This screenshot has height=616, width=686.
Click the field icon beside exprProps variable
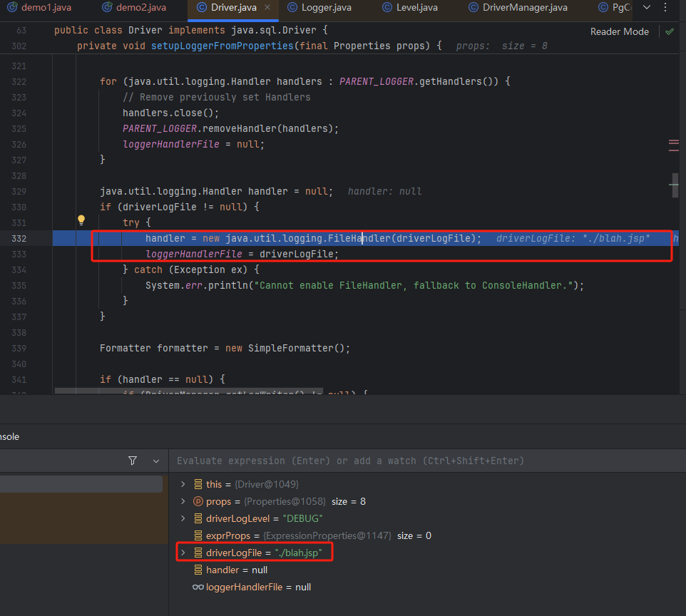click(x=198, y=535)
